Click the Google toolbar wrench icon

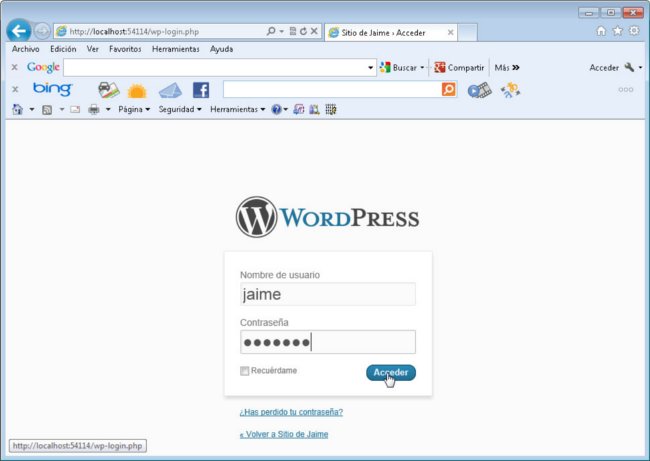point(629,67)
